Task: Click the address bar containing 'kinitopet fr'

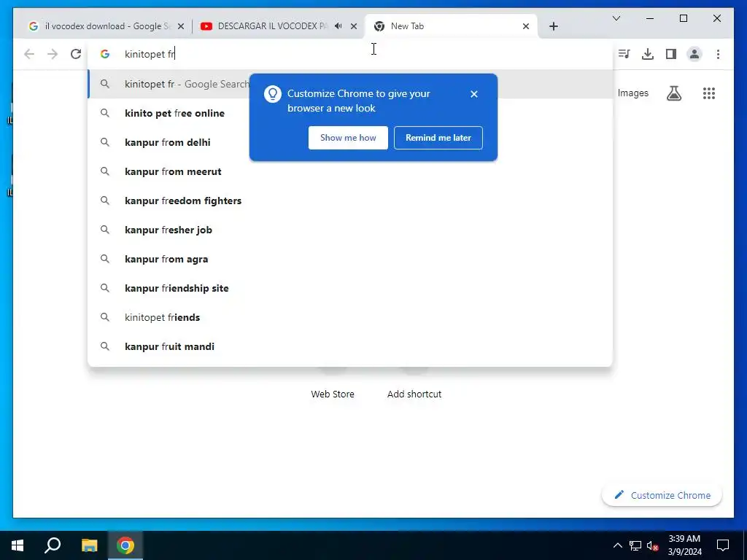Action: [x=349, y=54]
